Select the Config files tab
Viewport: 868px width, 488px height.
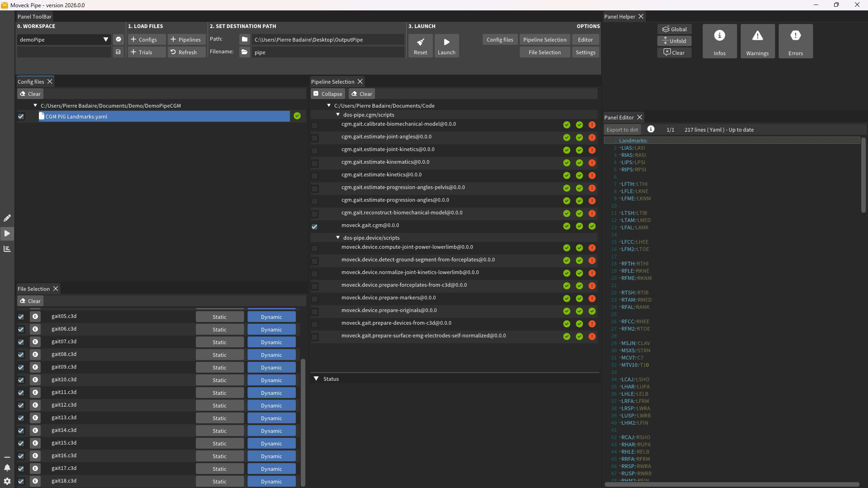31,81
